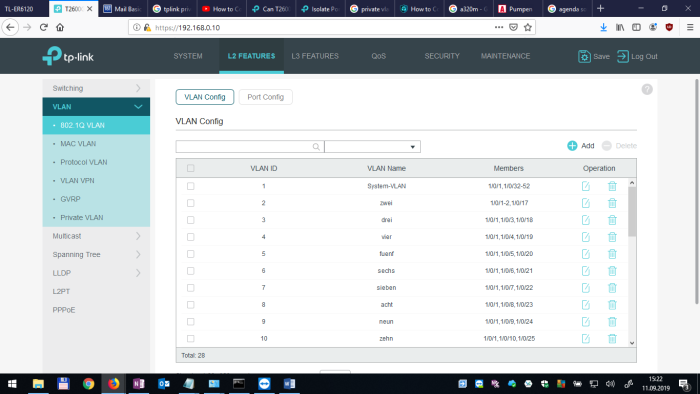Open page actions three-dot menu

click(x=499, y=28)
